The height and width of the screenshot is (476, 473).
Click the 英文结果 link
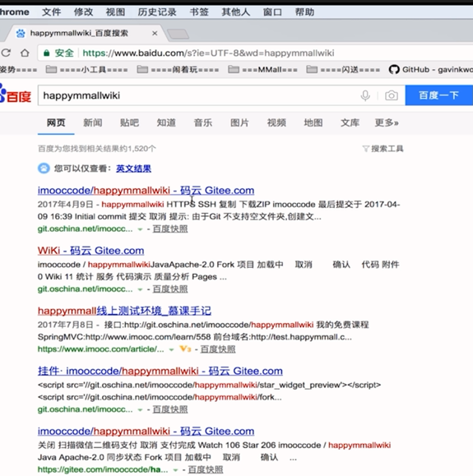133,169
